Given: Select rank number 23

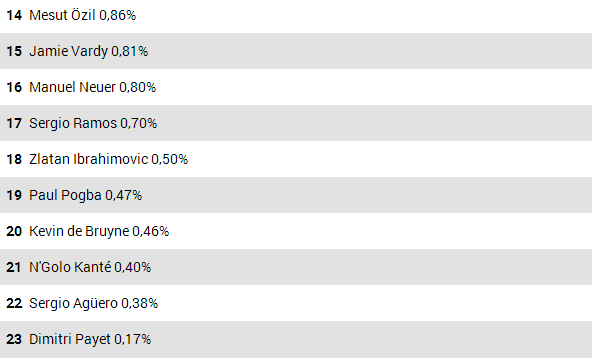Looking at the screenshot, I should tap(14, 339).
